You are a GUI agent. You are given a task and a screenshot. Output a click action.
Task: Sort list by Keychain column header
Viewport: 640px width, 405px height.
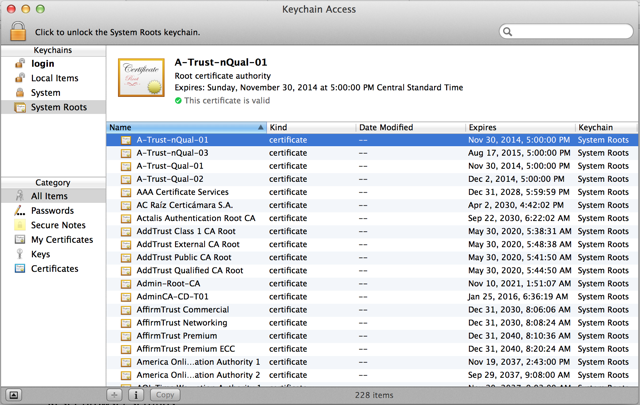tap(607, 127)
